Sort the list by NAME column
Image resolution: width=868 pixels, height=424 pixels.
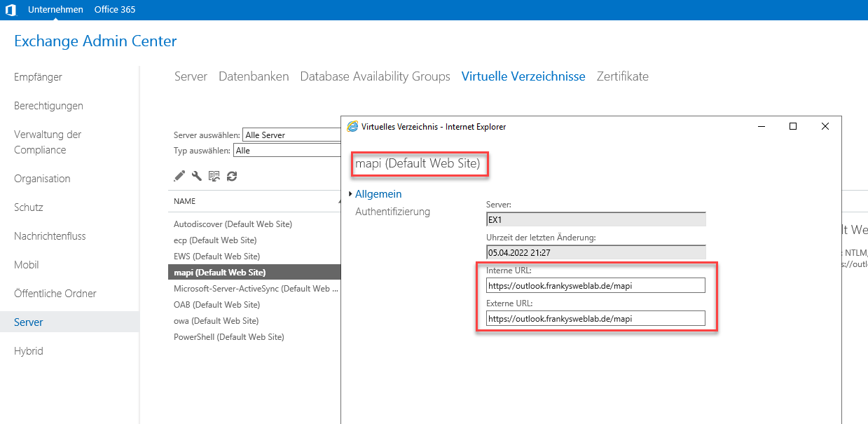(x=185, y=201)
